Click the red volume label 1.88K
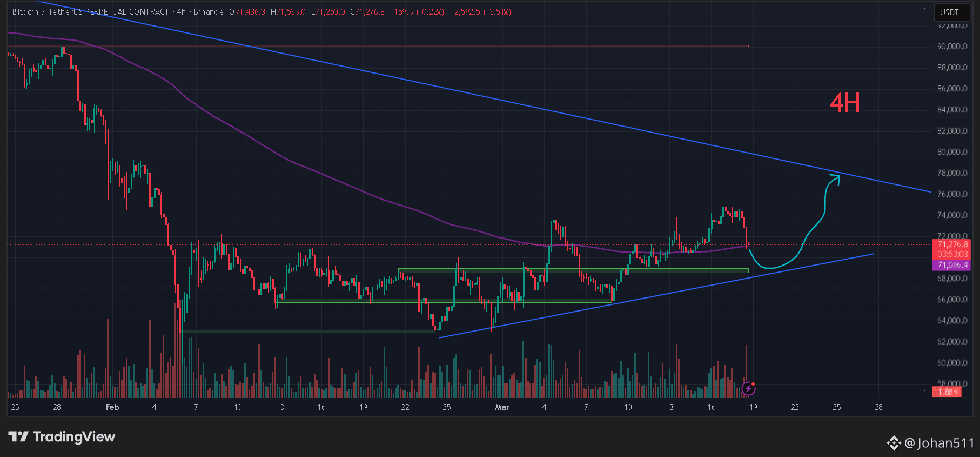This screenshot has height=457, width=980. [947, 392]
